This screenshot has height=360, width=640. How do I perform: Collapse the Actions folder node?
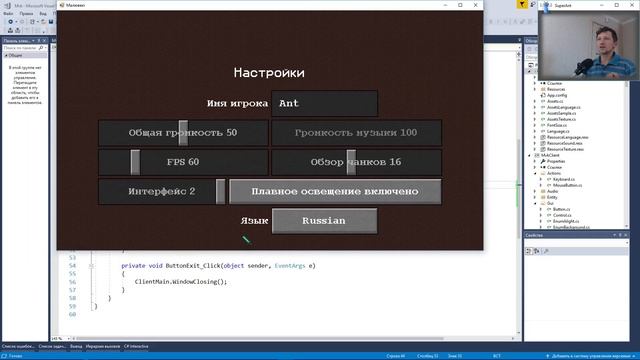pyautogui.click(x=535, y=173)
